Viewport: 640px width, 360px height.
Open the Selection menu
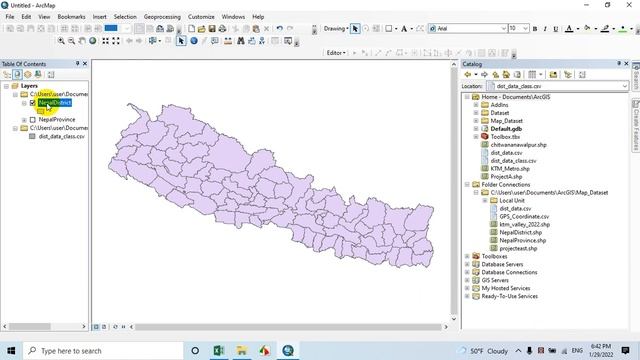pos(125,17)
